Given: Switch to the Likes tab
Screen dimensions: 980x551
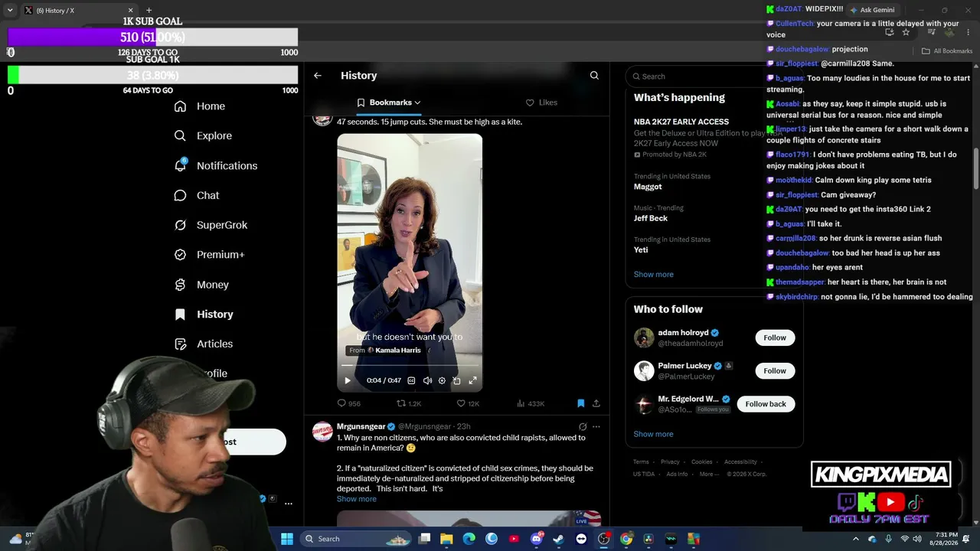Looking at the screenshot, I should [x=541, y=103].
